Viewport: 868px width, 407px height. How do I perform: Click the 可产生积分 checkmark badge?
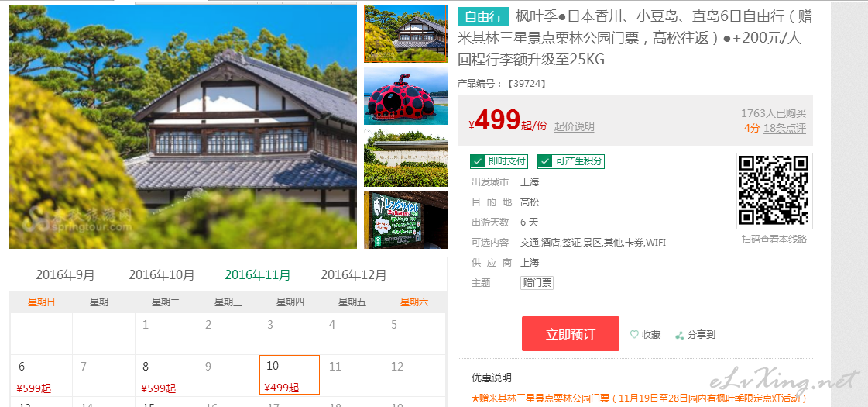point(571,161)
